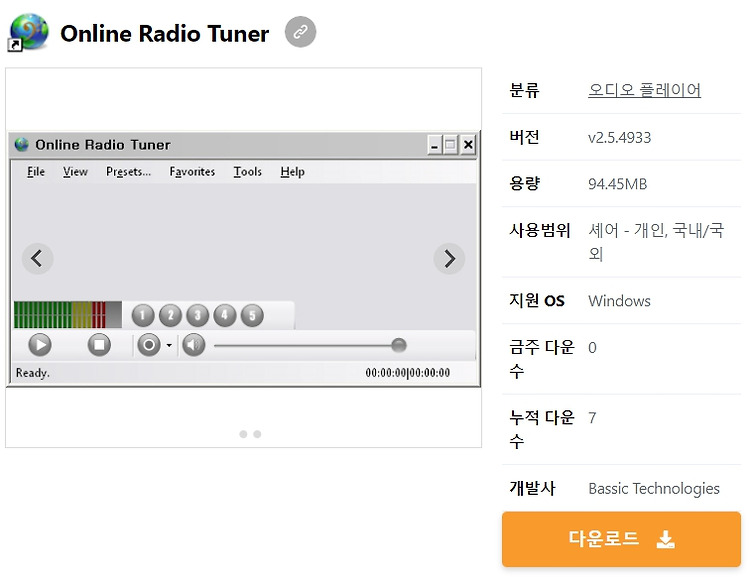Minimize the Online Radio Tuner window
750x577 pixels.
click(434, 144)
